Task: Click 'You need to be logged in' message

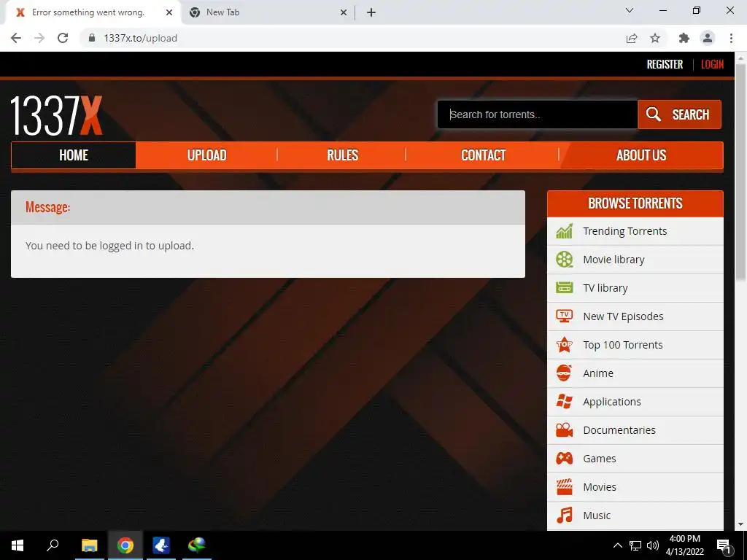Action: tap(109, 246)
